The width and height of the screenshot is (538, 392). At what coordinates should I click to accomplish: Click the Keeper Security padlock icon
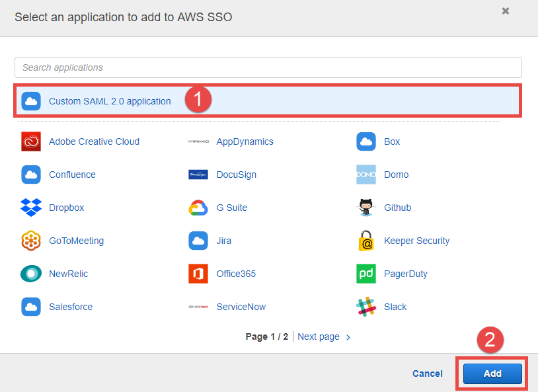click(366, 241)
